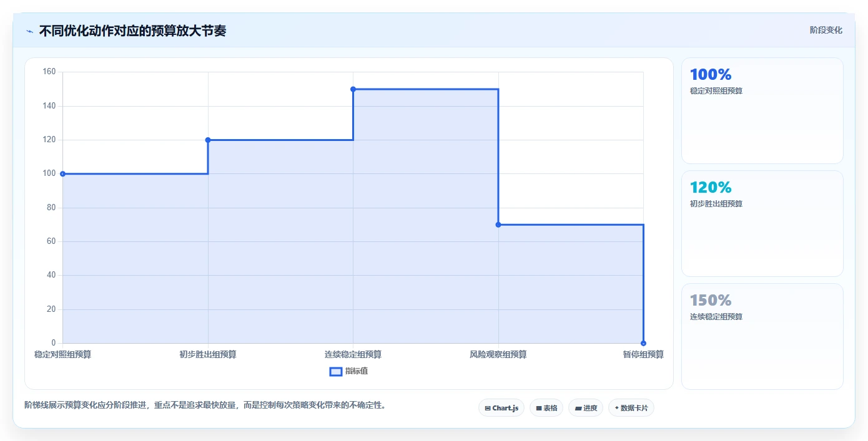Click the 稳定对照组预算 x-axis label

point(63,354)
